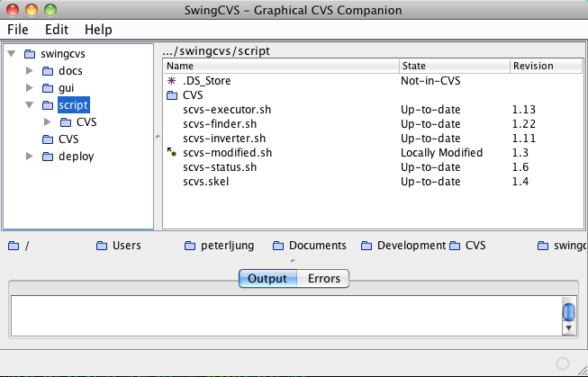Open the Help menu
The width and height of the screenshot is (588, 377).
click(x=98, y=29)
